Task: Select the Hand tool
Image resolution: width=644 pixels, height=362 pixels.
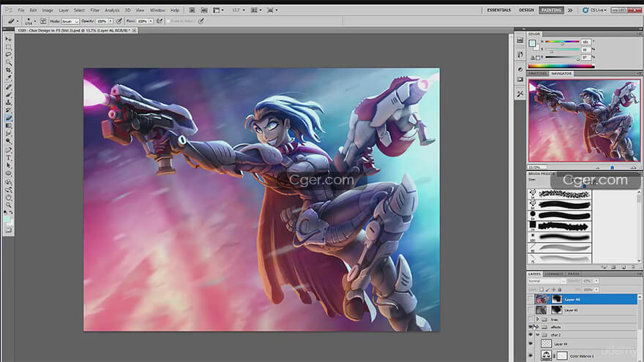Action: click(x=8, y=197)
